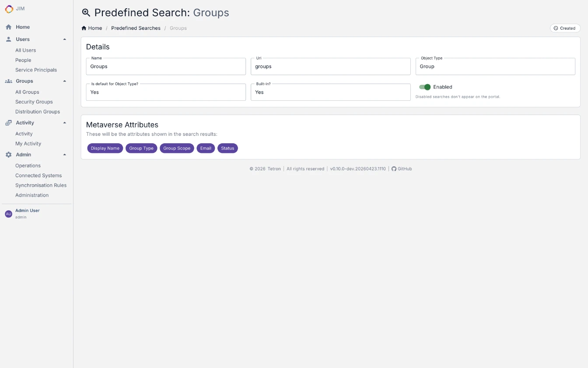Image resolution: width=588 pixels, height=368 pixels.
Task: Collapse the Groups sidebar section
Action: [x=65, y=81]
